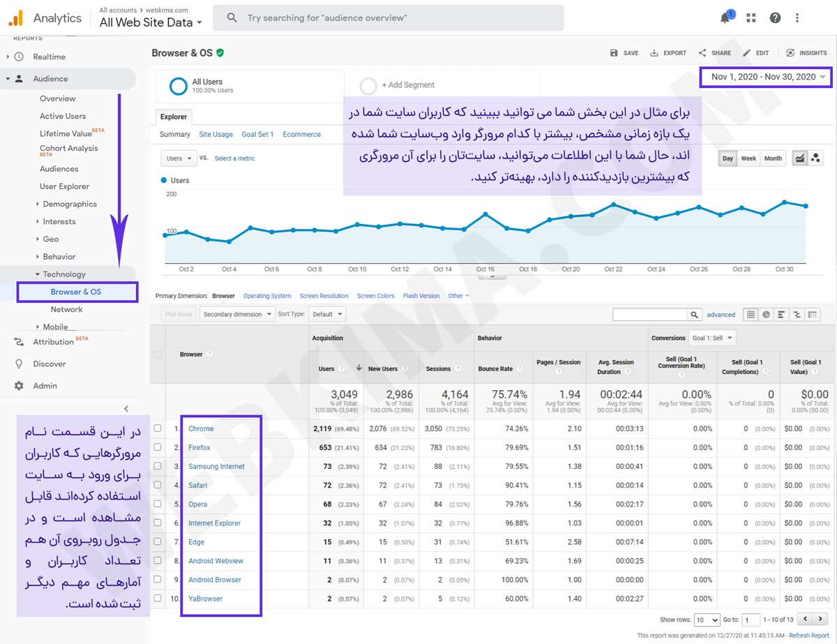Open Network under Technology
Screen dimensions: 837x644
point(66,309)
